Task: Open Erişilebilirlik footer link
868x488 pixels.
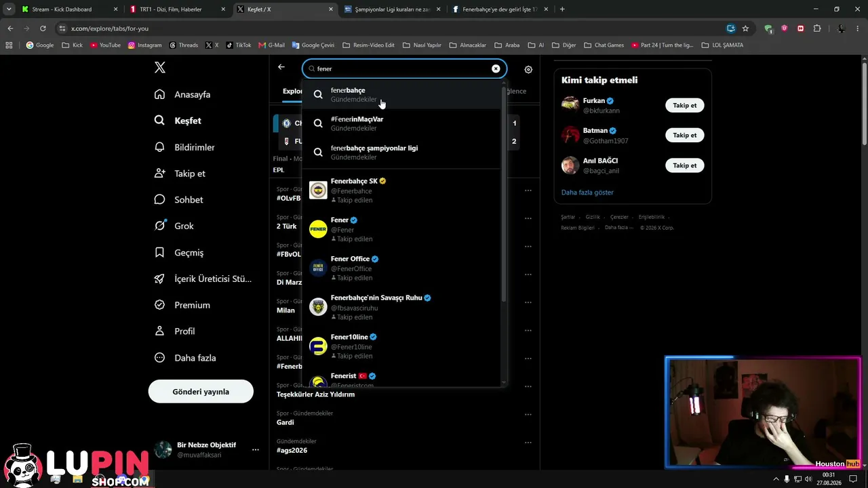Action: pyautogui.click(x=652, y=217)
